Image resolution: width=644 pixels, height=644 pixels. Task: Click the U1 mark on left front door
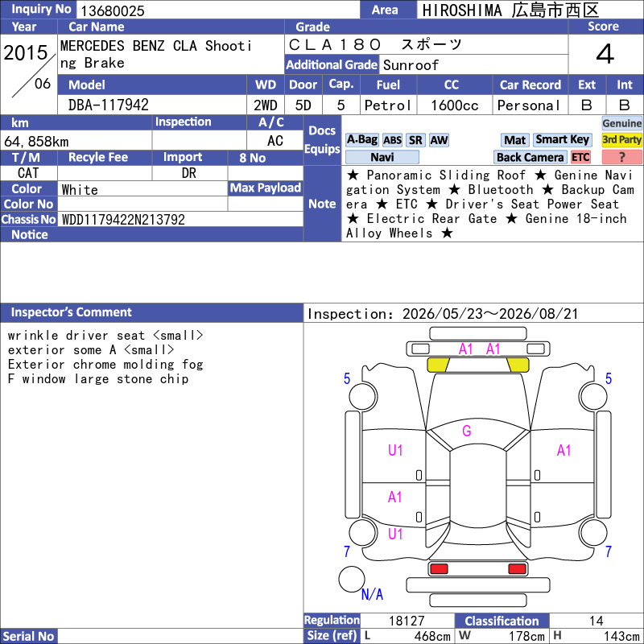click(395, 451)
